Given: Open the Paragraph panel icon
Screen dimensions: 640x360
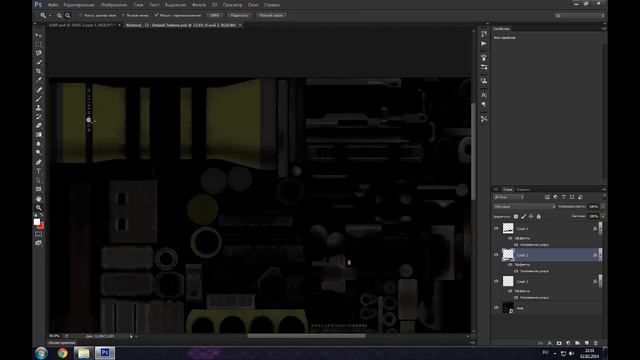Looking at the screenshot, I should (x=484, y=104).
